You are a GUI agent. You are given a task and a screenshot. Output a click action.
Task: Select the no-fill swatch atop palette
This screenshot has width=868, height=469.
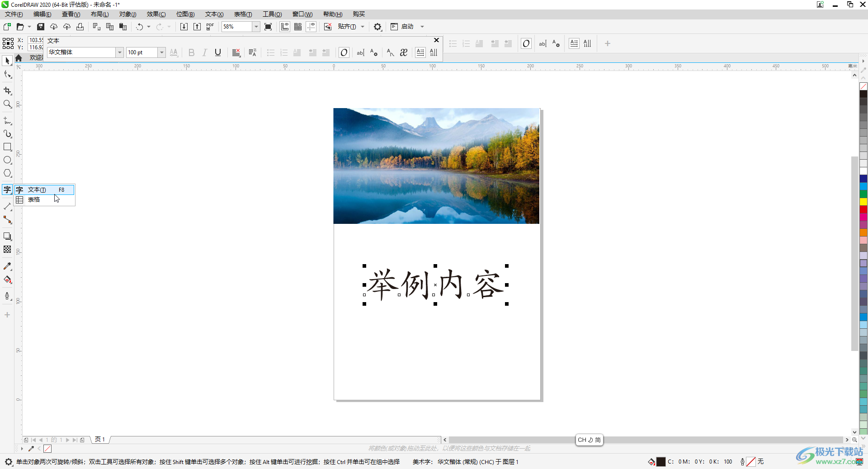tap(863, 86)
